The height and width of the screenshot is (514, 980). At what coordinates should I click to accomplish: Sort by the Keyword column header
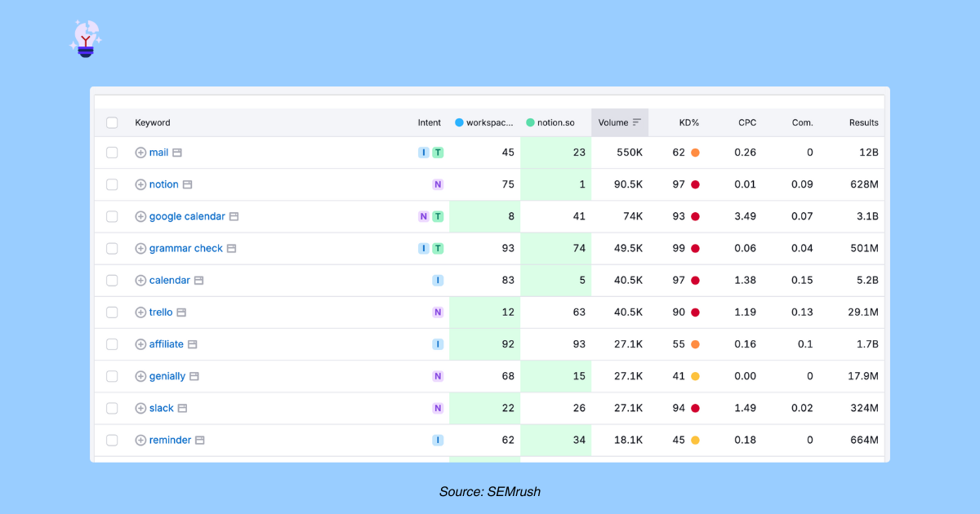coord(153,122)
